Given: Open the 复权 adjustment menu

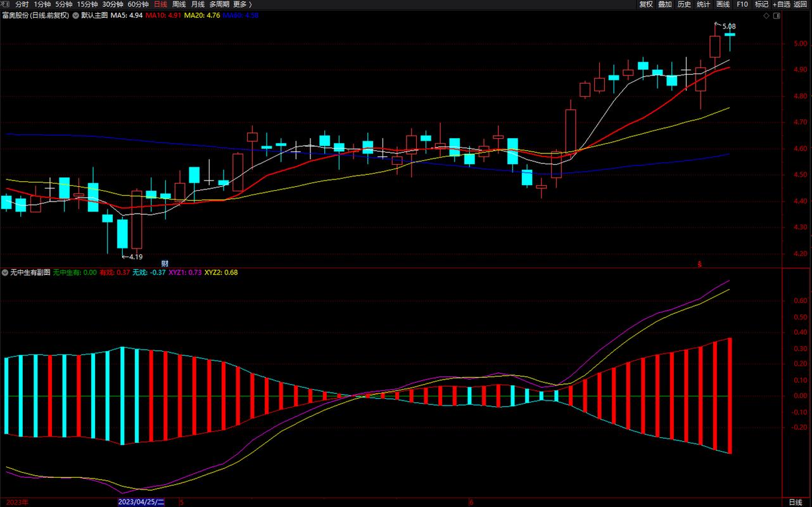Looking at the screenshot, I should coord(645,4).
